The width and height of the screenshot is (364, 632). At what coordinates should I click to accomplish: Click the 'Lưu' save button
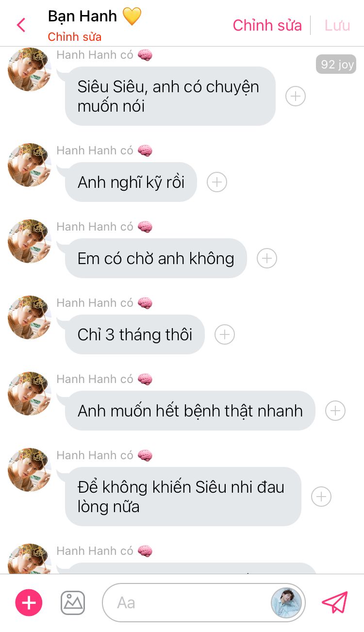coord(337,25)
